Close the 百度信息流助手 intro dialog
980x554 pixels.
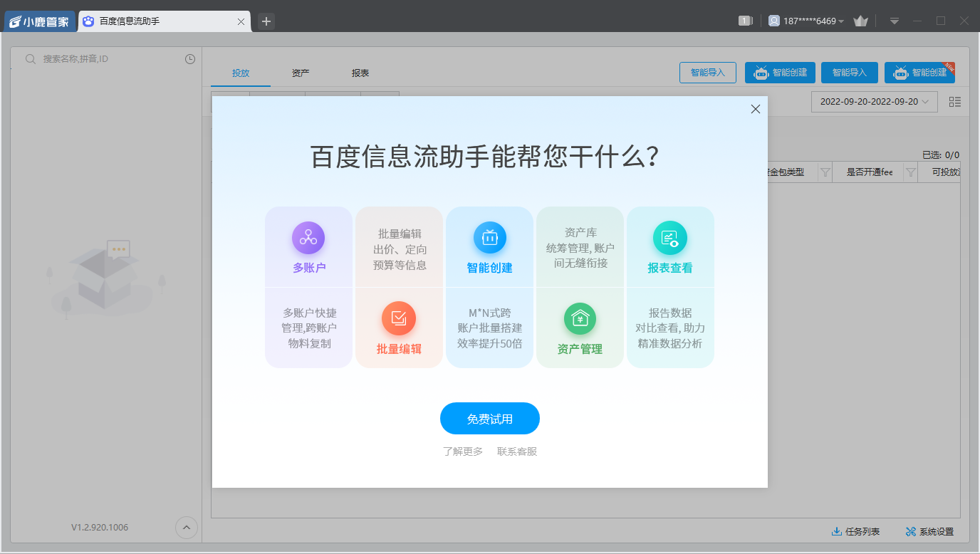click(756, 109)
